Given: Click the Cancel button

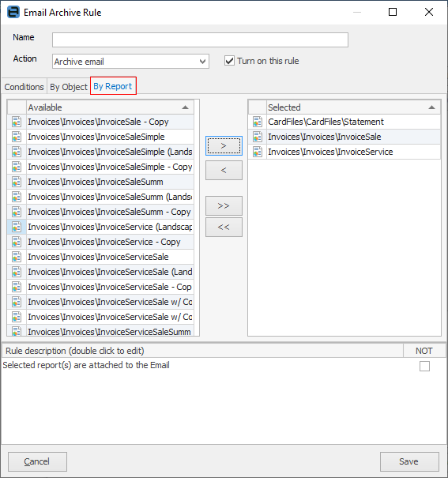Looking at the screenshot, I should pos(37,461).
